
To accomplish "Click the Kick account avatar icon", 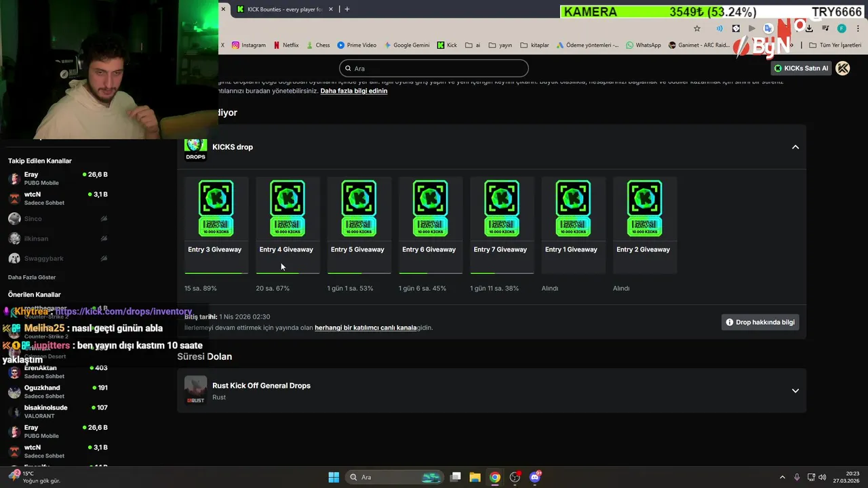I will click(843, 68).
